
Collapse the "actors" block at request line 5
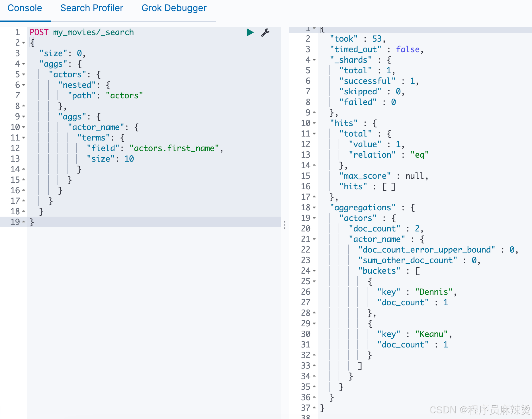point(24,74)
